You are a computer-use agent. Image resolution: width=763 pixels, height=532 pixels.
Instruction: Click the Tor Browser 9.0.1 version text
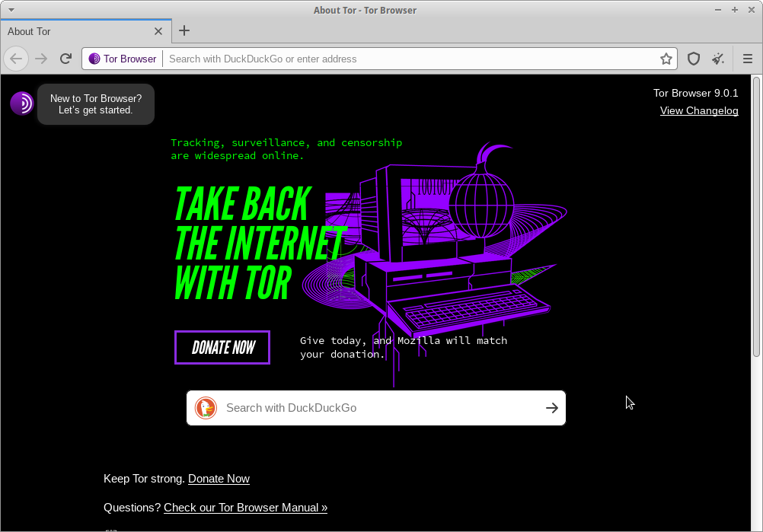(695, 93)
